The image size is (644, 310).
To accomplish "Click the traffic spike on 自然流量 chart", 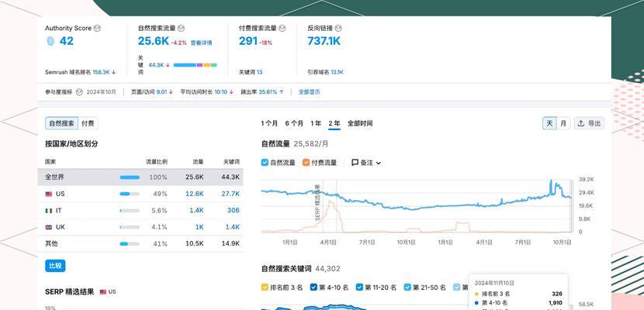I will [x=551, y=187].
